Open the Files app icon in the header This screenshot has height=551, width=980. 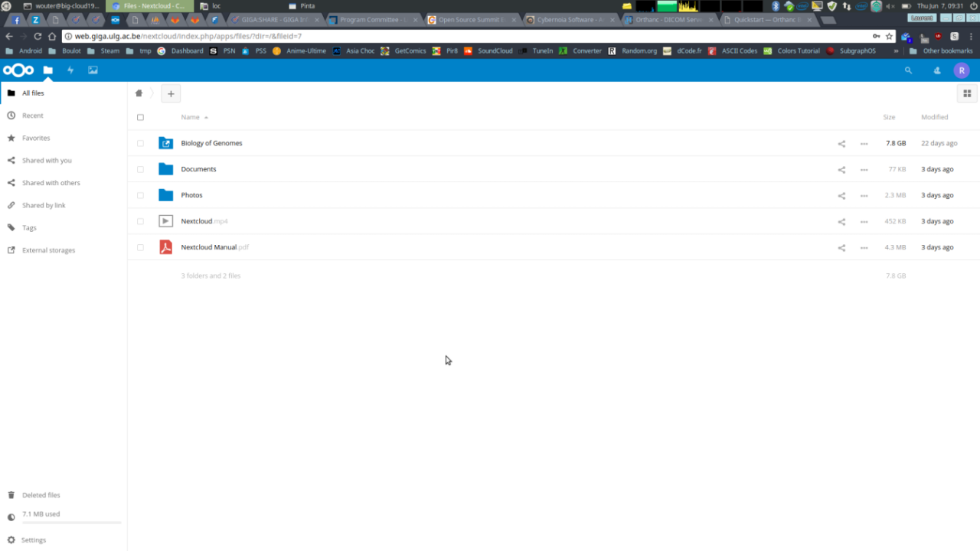click(x=47, y=70)
